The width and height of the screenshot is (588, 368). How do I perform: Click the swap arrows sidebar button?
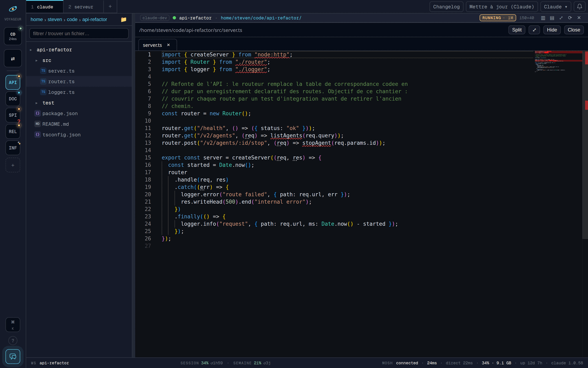coord(13,59)
